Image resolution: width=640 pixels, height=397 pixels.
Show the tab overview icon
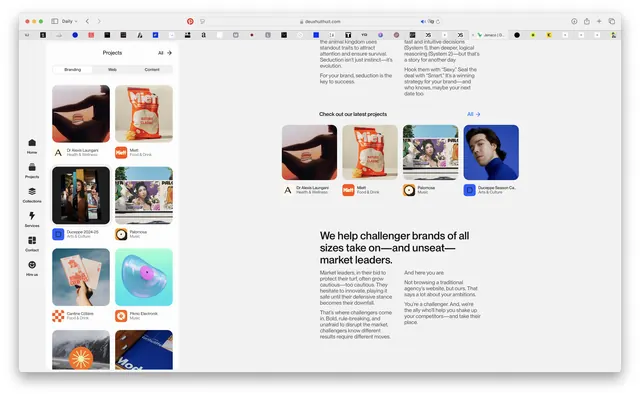pyautogui.click(x=611, y=21)
